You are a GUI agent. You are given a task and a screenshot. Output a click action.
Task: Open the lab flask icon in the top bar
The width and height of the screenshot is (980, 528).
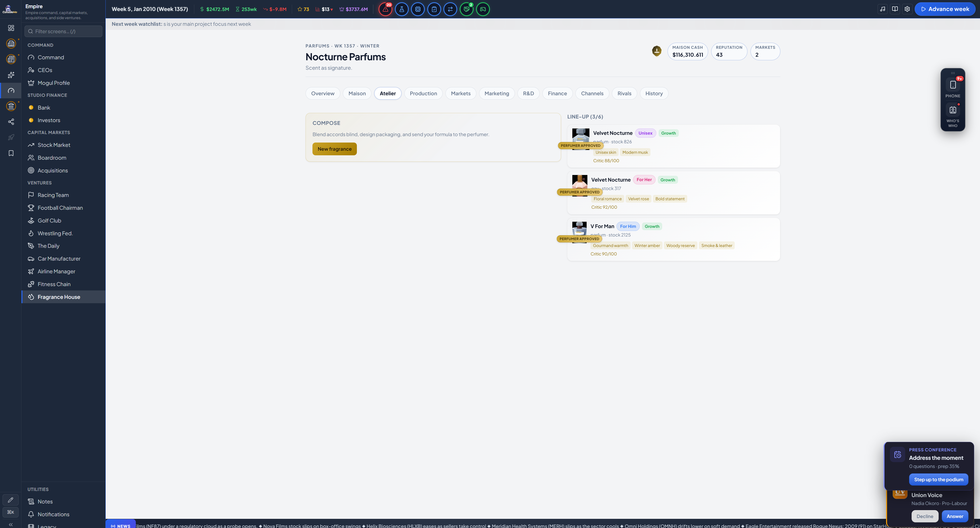click(401, 9)
